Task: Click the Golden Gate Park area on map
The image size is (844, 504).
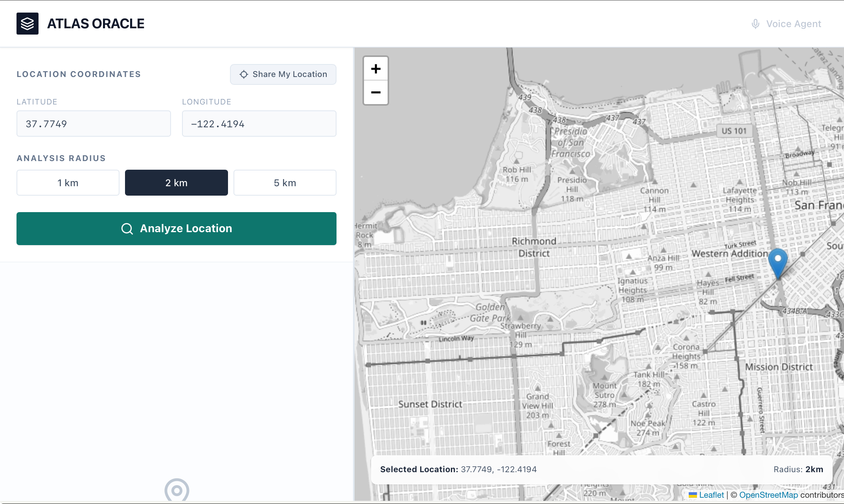Action: pyautogui.click(x=489, y=313)
